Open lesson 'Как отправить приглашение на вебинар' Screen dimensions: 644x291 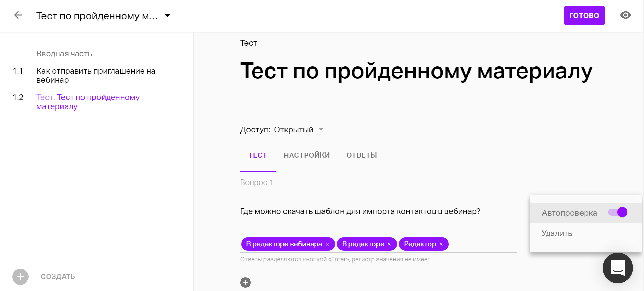click(x=96, y=75)
